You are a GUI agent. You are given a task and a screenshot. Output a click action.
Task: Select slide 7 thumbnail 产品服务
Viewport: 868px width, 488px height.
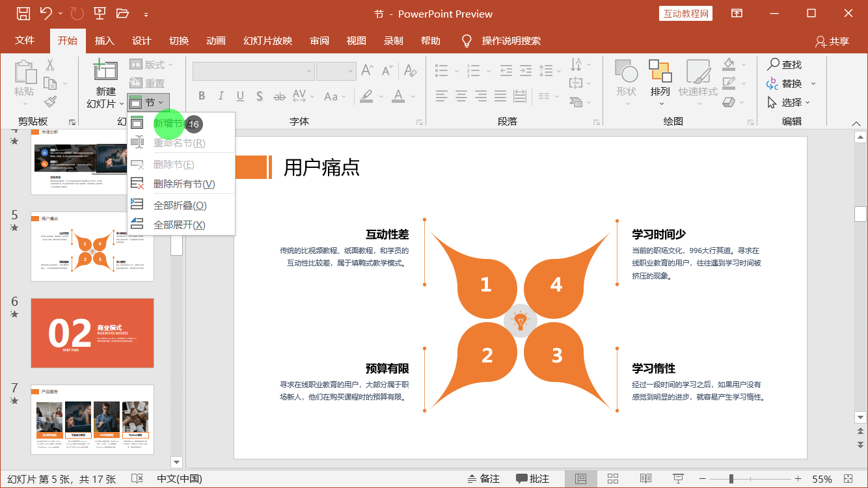(92, 420)
